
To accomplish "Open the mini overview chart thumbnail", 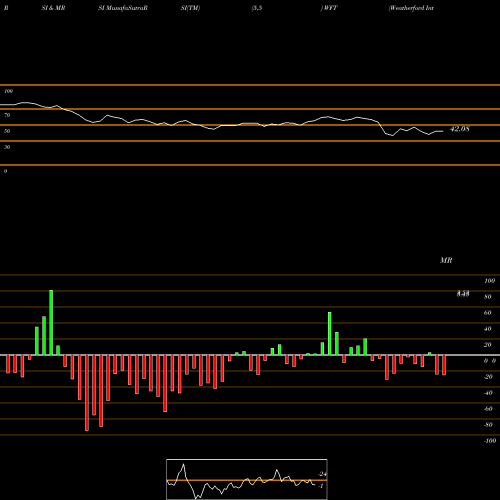I will 247,479.
